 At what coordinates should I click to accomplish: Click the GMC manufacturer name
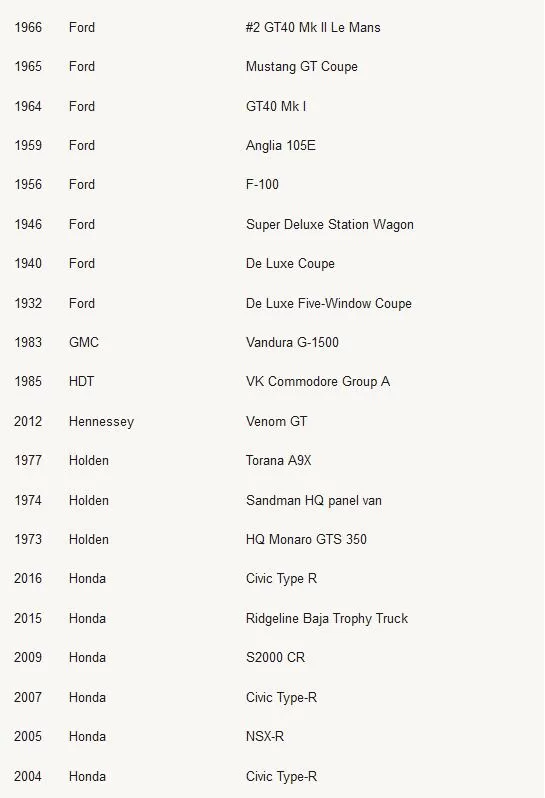pos(84,343)
